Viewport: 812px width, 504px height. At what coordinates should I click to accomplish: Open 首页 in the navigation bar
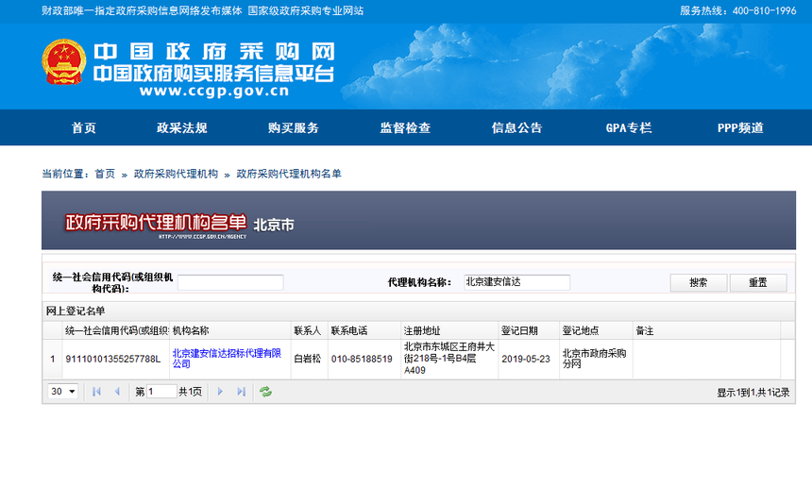(84, 127)
